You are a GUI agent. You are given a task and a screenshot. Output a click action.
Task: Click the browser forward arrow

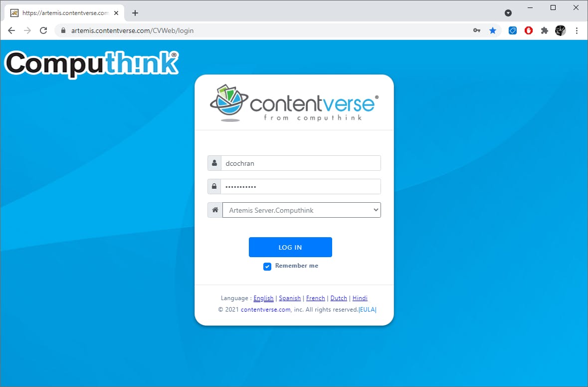[x=27, y=30]
